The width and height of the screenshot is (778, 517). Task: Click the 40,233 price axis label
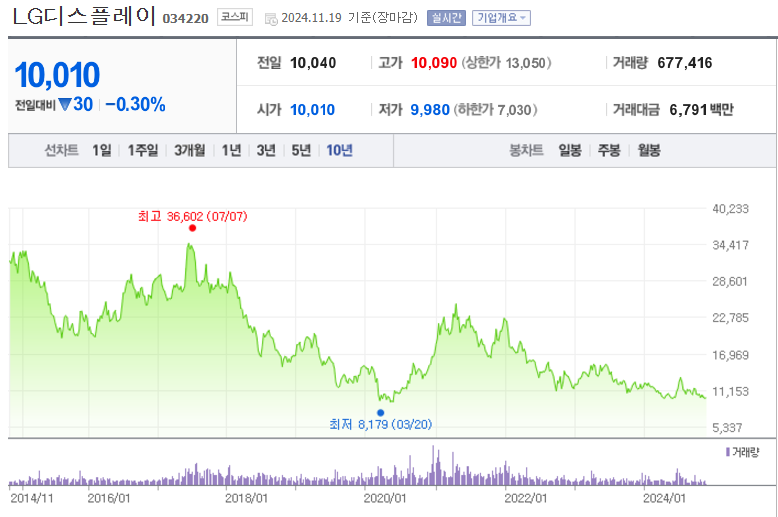pyautogui.click(x=730, y=209)
